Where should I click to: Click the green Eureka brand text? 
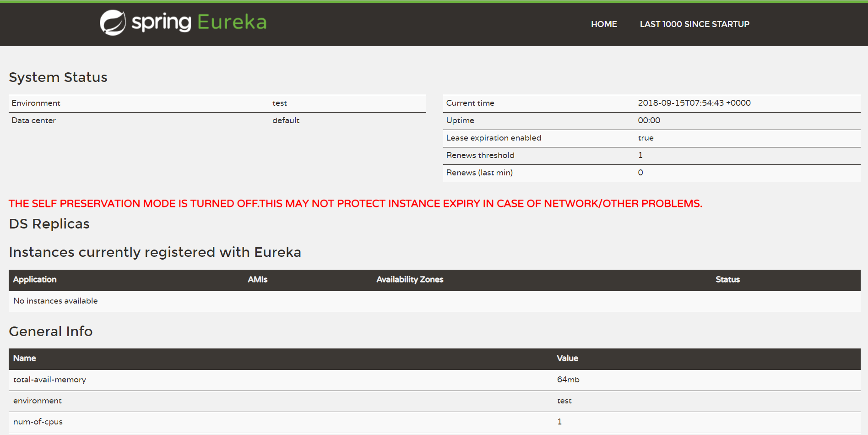tap(232, 22)
